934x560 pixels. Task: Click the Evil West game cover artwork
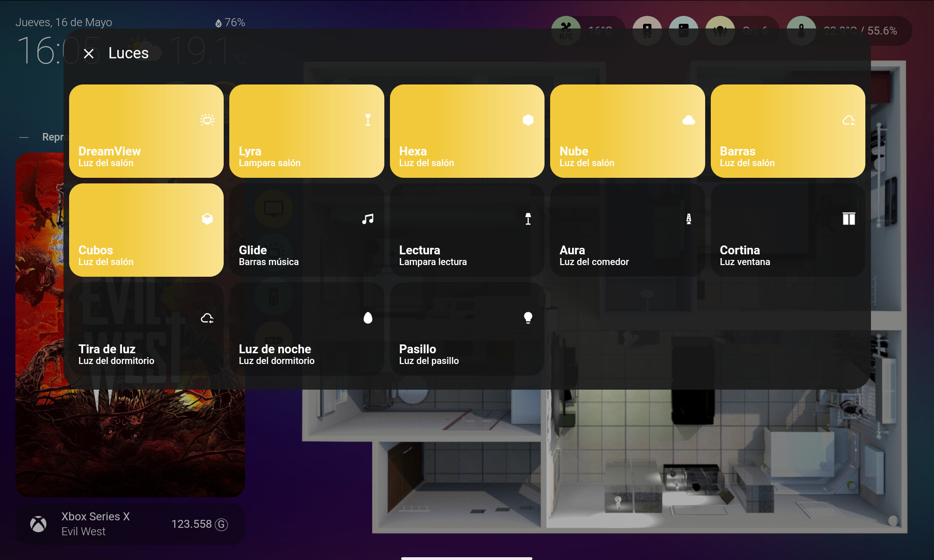coord(131,443)
